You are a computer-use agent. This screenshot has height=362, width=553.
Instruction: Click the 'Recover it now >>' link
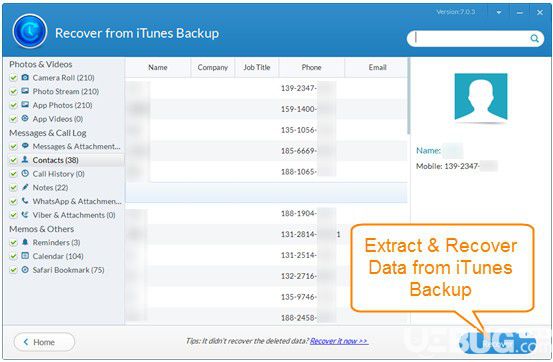click(x=339, y=341)
